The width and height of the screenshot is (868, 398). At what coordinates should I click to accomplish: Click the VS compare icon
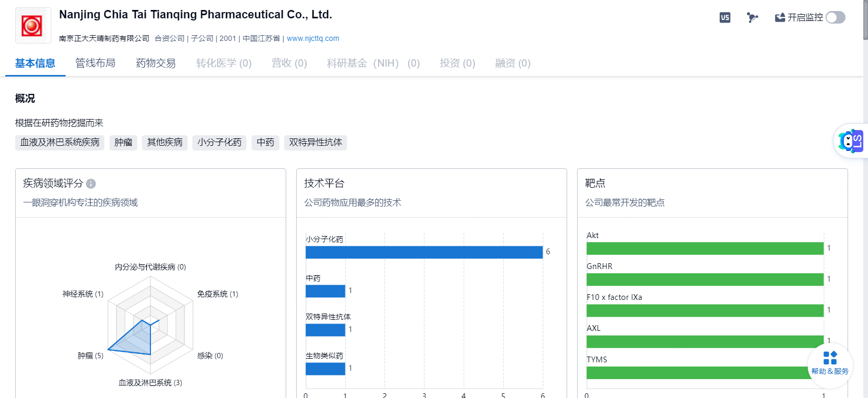click(725, 17)
